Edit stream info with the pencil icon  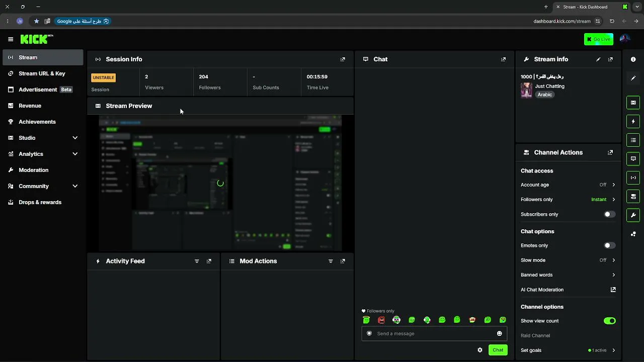pyautogui.click(x=598, y=59)
